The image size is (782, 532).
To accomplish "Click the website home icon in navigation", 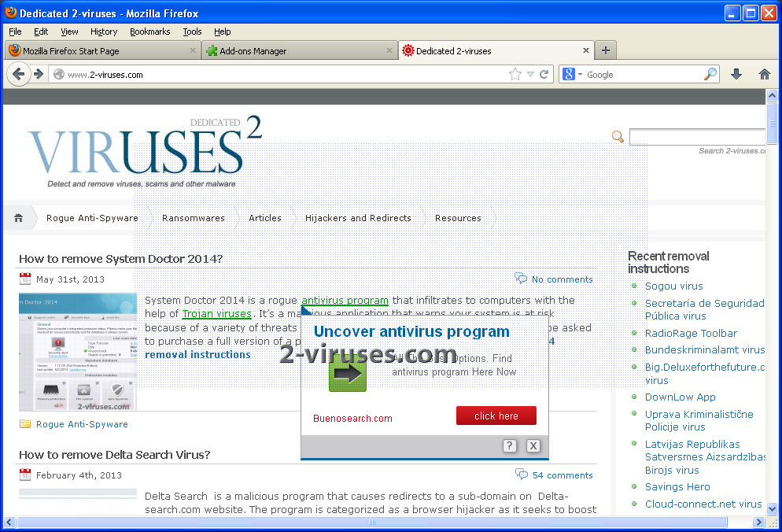I will (x=18, y=218).
